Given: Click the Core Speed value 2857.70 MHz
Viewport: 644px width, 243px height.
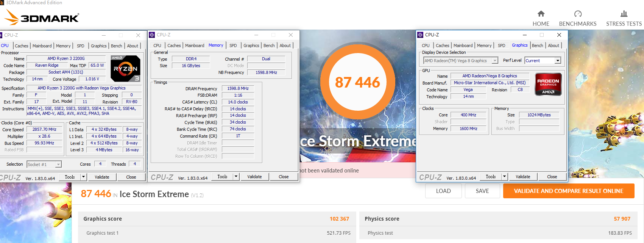Looking at the screenshot, I should (44, 129).
